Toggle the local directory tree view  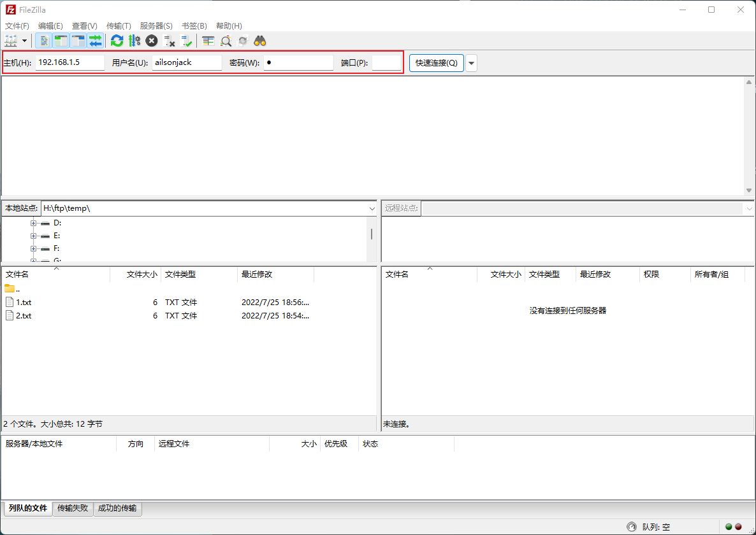tap(61, 41)
